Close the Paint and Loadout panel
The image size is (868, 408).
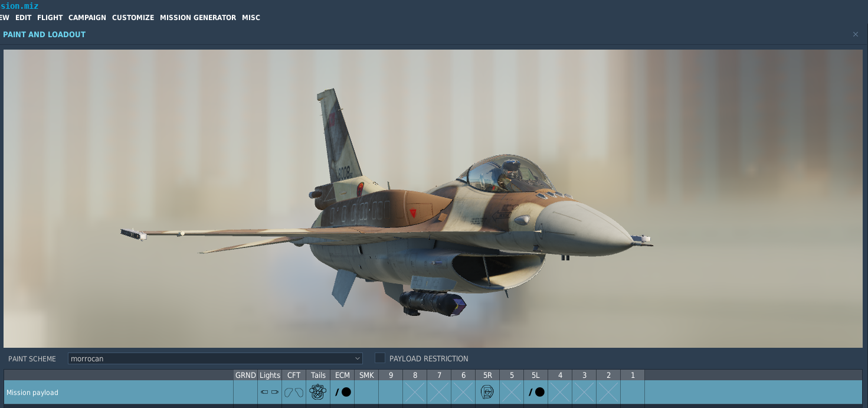click(855, 34)
